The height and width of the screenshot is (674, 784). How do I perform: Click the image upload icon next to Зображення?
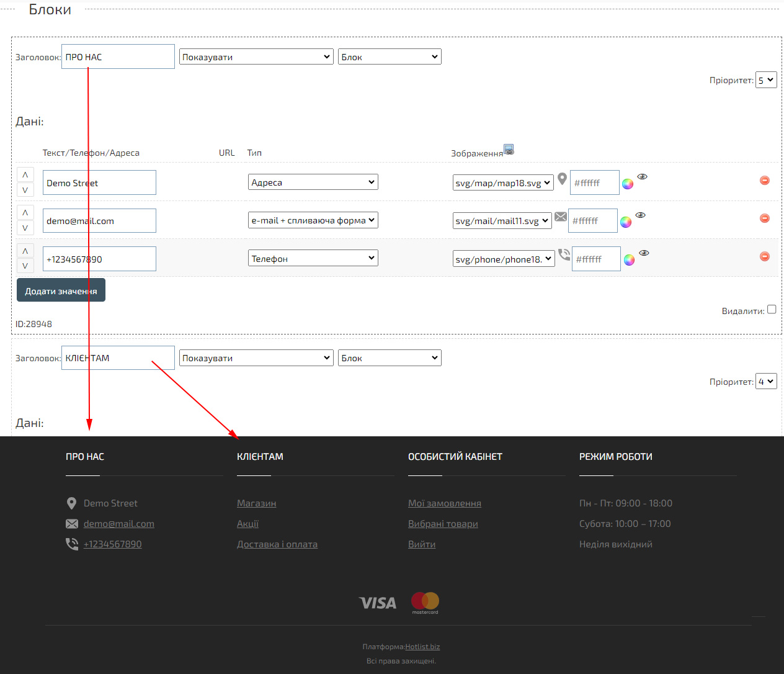[509, 150]
